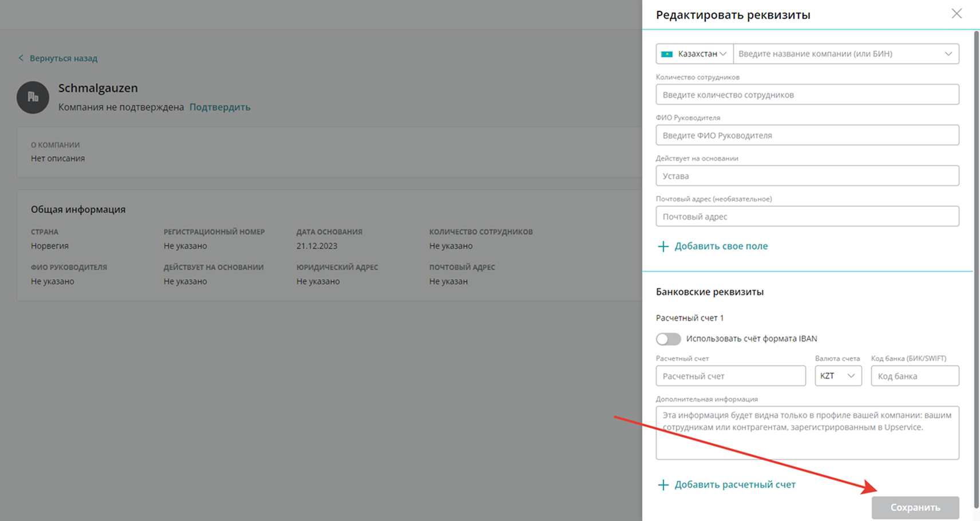Focus the employee count input field

[807, 95]
